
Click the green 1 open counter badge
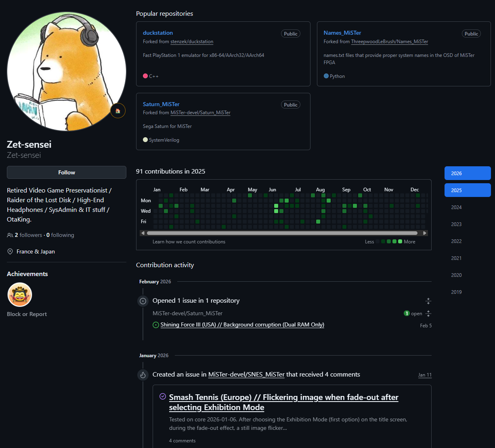(407, 314)
